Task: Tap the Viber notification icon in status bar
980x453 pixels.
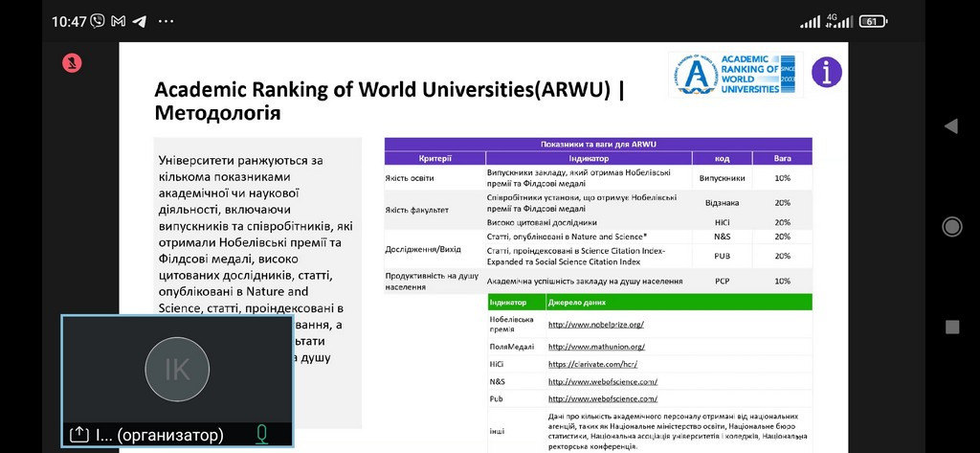Action: point(98,21)
